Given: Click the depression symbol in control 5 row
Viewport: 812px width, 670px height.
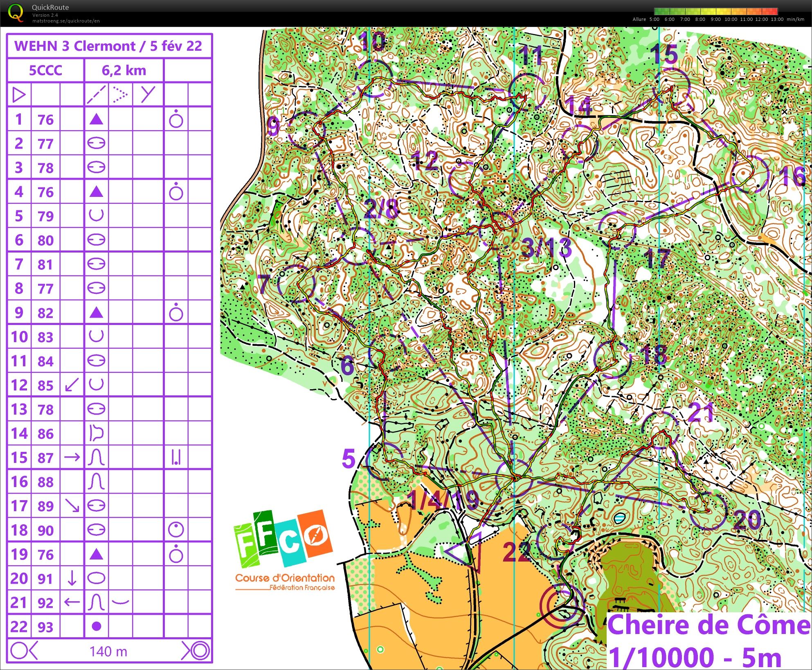Looking at the screenshot, I should click(x=96, y=215).
